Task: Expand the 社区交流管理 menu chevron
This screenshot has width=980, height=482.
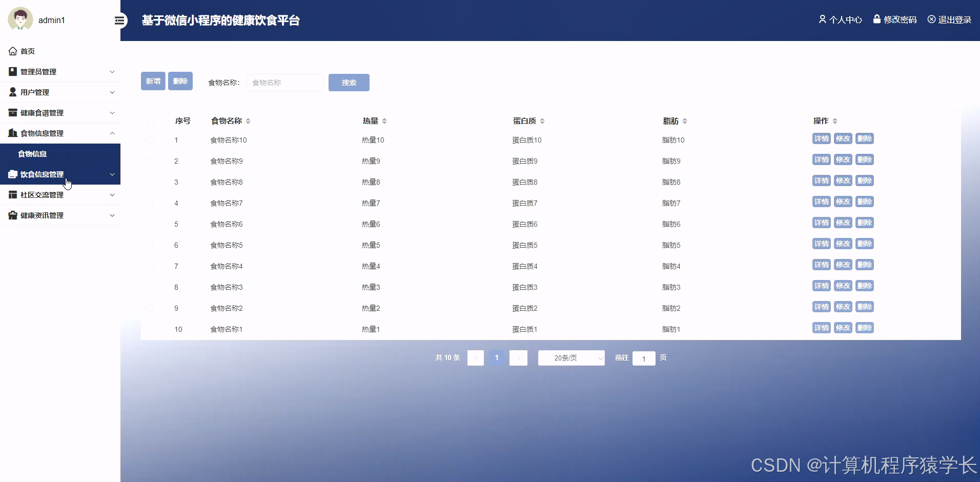Action: tap(112, 195)
